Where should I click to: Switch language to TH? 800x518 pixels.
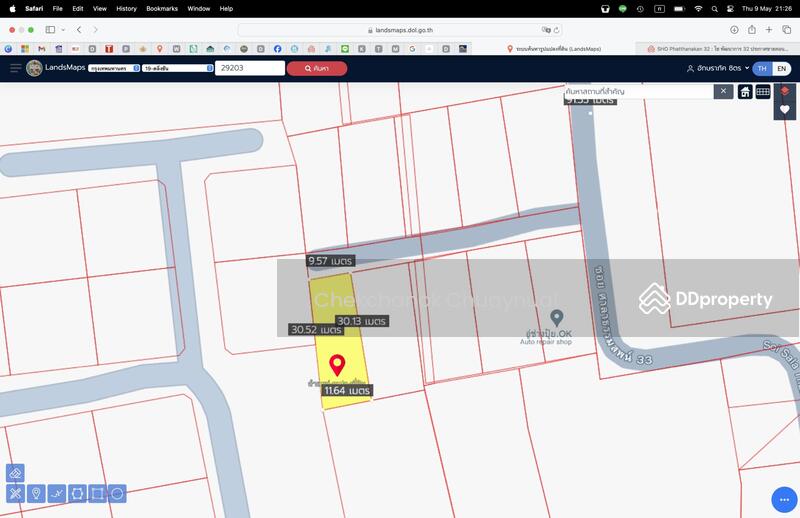click(762, 68)
